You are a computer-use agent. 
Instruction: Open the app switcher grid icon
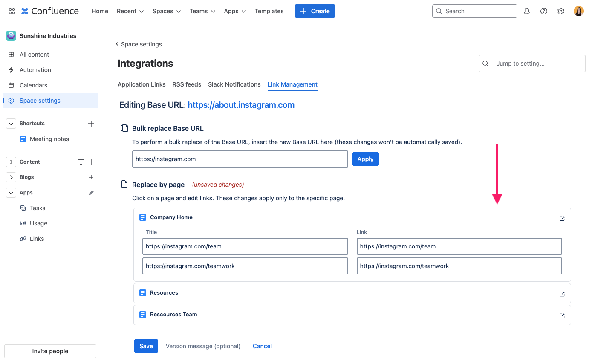[x=12, y=11]
